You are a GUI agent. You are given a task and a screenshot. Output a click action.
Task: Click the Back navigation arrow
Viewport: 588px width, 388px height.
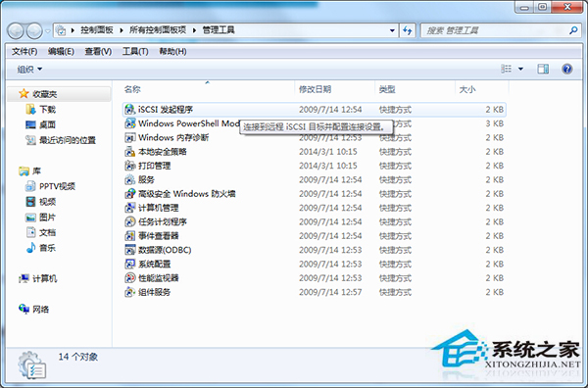[16, 30]
